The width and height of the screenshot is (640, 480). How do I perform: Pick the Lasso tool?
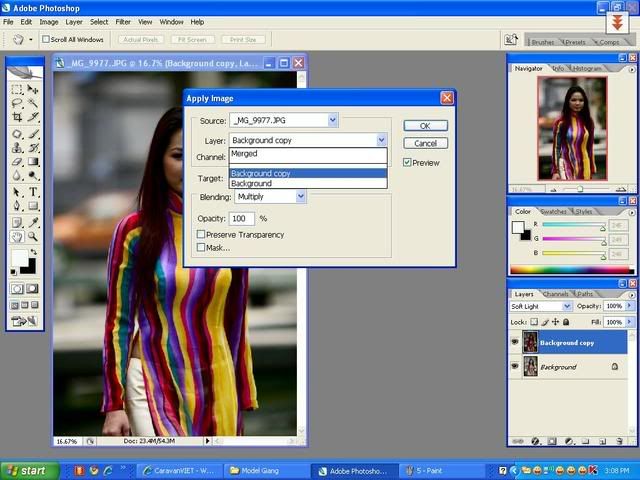(x=17, y=102)
